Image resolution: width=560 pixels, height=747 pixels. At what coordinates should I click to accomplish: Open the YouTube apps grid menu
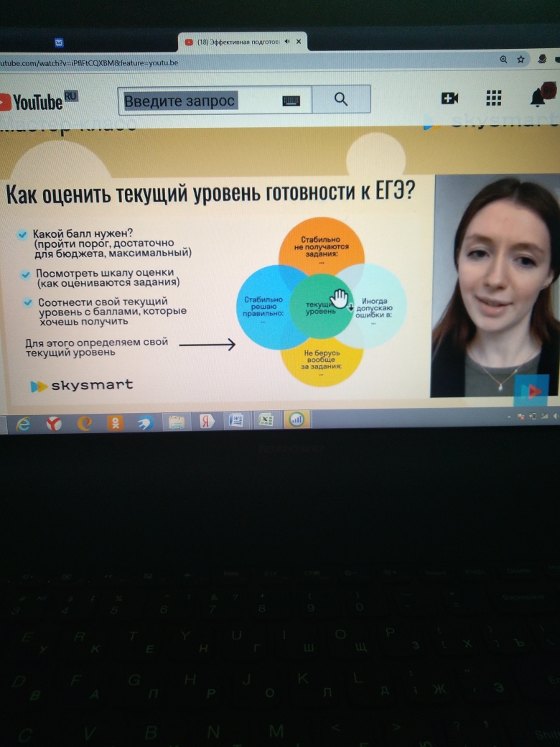pos(494,98)
